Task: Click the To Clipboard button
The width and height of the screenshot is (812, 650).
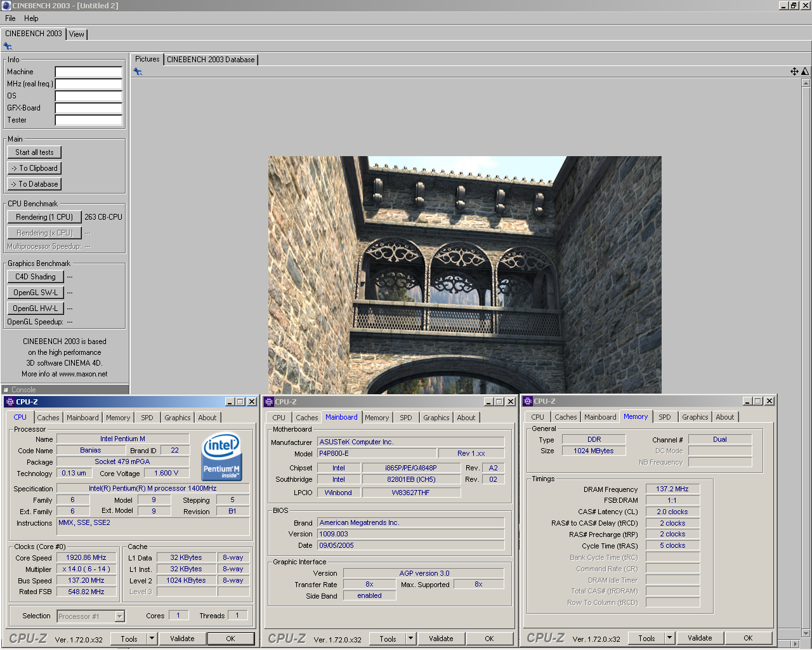Action: coord(34,168)
